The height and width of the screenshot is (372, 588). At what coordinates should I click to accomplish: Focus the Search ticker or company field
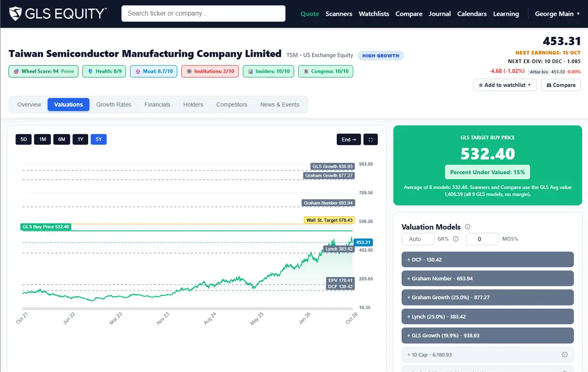203,13
